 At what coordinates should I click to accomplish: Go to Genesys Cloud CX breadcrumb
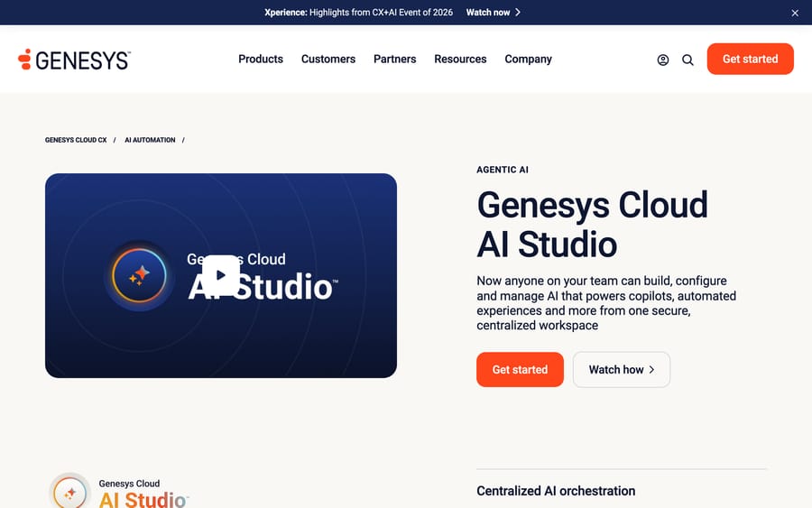tap(76, 140)
